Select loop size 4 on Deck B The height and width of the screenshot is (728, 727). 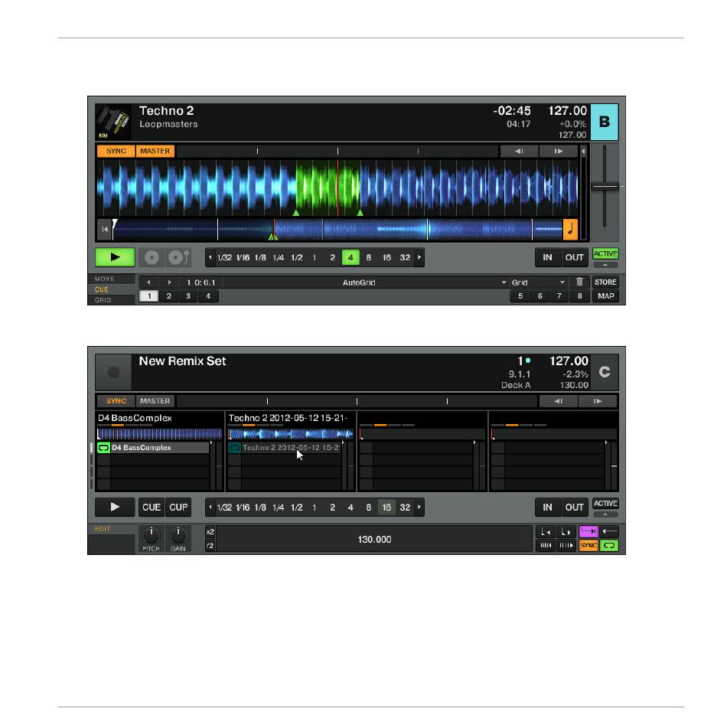tap(350, 257)
